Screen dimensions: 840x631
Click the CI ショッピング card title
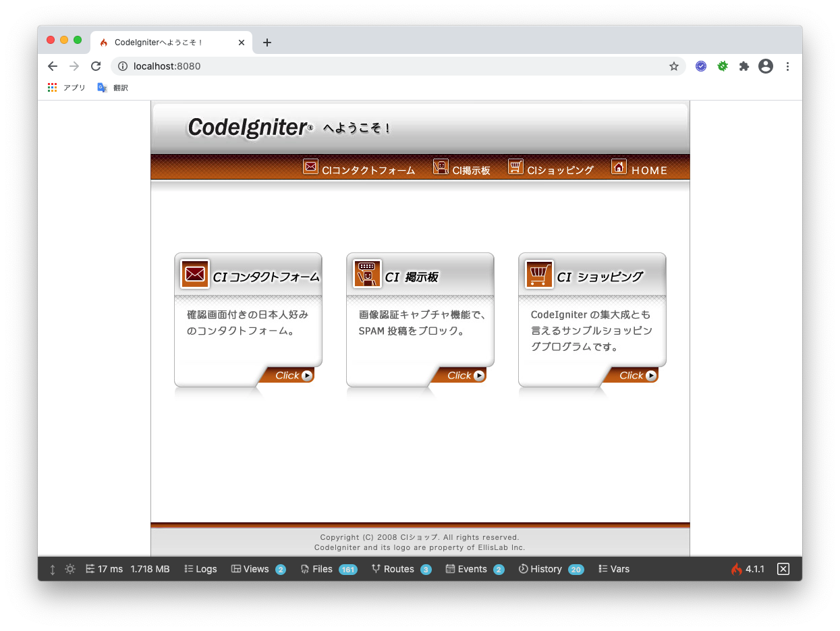tap(600, 277)
